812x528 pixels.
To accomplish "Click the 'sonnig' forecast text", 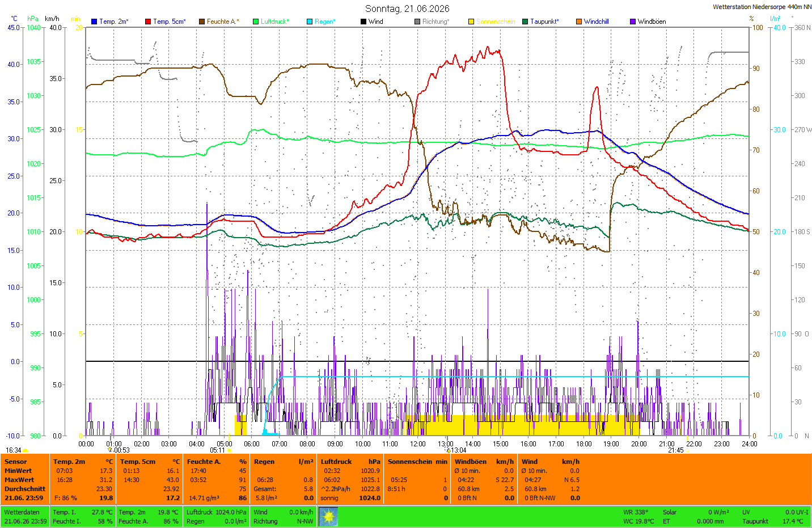I will point(329,498).
